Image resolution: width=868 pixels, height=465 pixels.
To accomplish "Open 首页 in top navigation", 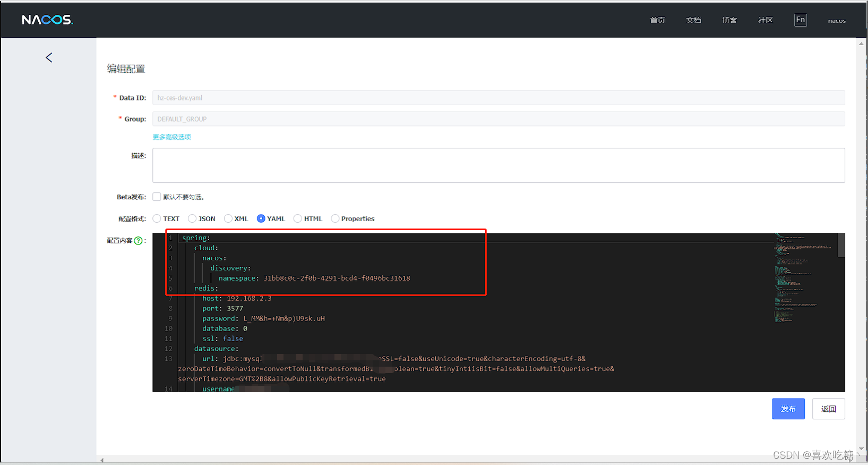I will (x=658, y=20).
